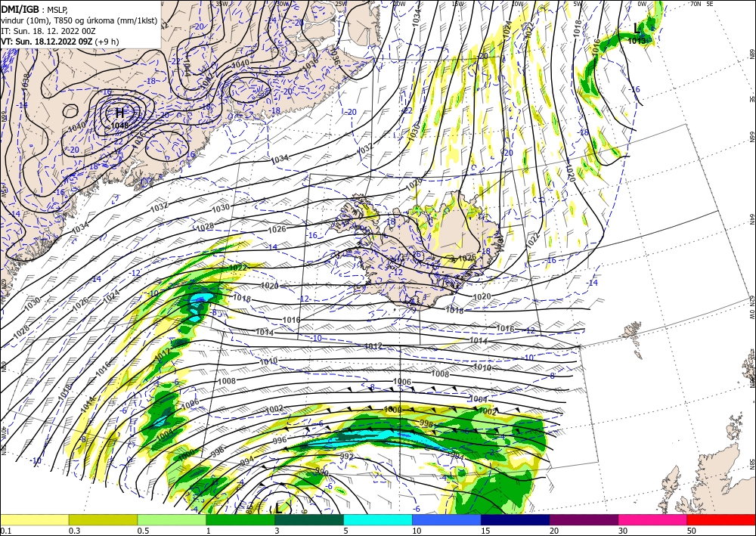Image resolution: width=756 pixels, height=536 pixels.
Task: Click the '992' isobar label
Action: [x=347, y=457]
